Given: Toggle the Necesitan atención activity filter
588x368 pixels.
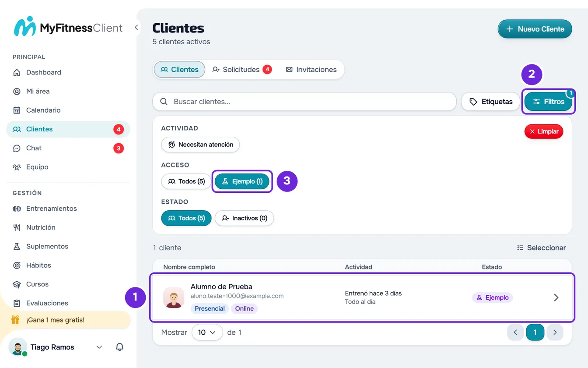Looking at the screenshot, I should 200,145.
